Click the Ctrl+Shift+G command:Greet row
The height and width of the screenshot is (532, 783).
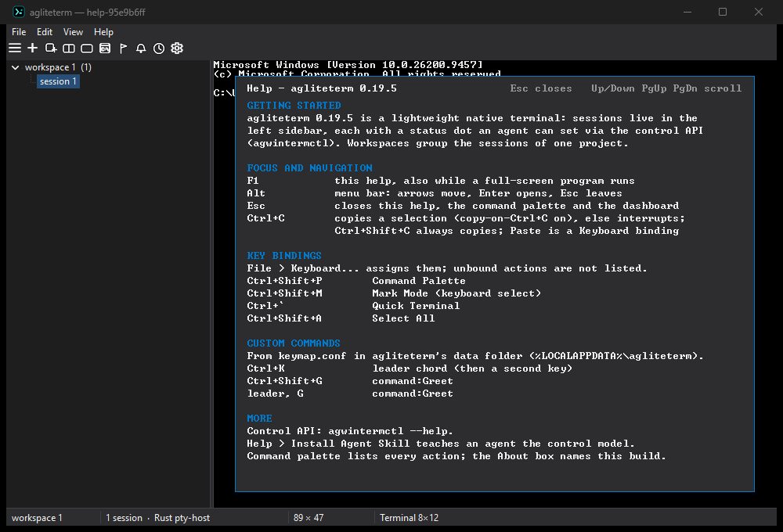point(350,381)
